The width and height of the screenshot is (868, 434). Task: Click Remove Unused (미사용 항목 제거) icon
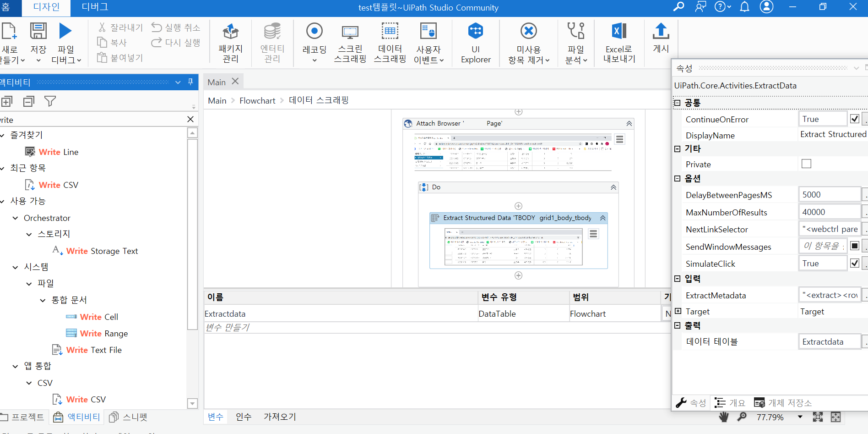coord(528,31)
